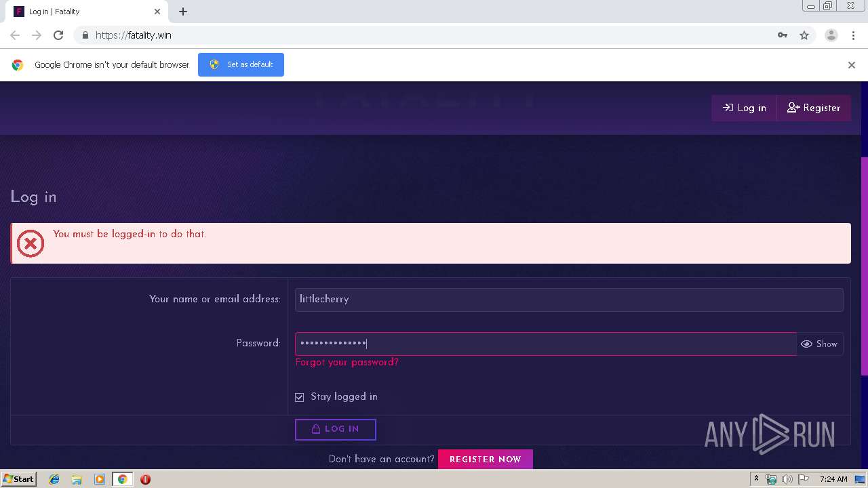Open the Action Center flag icon
The image size is (868, 488).
[804, 479]
